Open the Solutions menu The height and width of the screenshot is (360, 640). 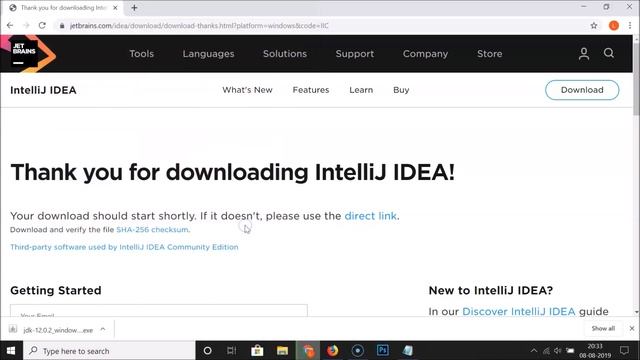click(x=284, y=53)
